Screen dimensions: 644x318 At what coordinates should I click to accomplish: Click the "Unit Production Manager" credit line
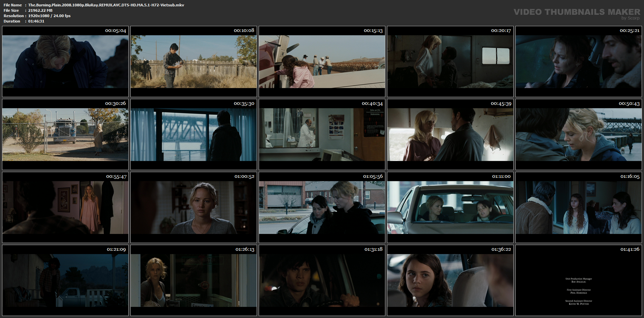pyautogui.click(x=578, y=279)
